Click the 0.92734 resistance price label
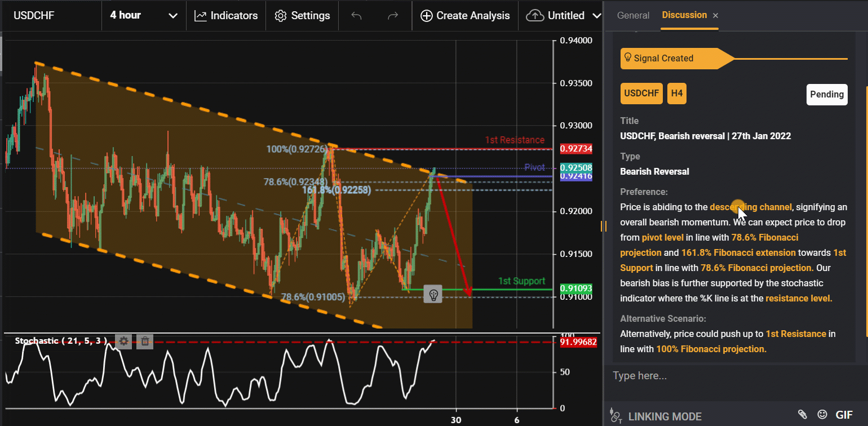 click(x=575, y=149)
